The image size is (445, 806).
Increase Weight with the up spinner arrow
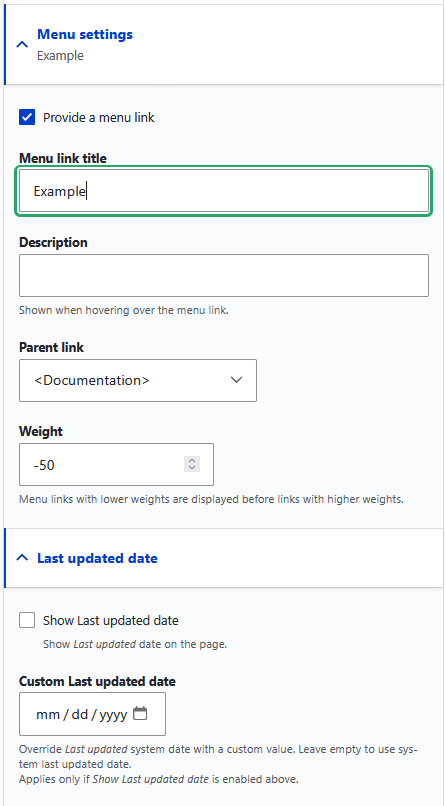click(192, 461)
